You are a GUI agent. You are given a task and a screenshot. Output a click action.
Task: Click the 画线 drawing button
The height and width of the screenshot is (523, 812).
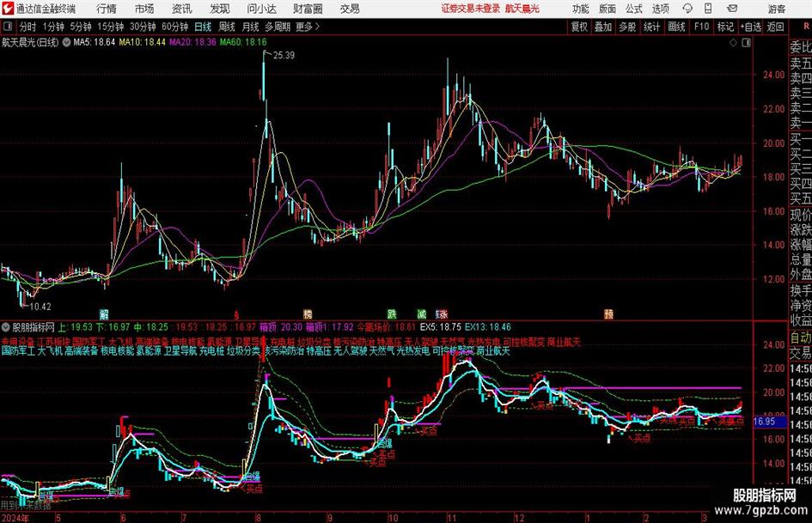tap(676, 27)
